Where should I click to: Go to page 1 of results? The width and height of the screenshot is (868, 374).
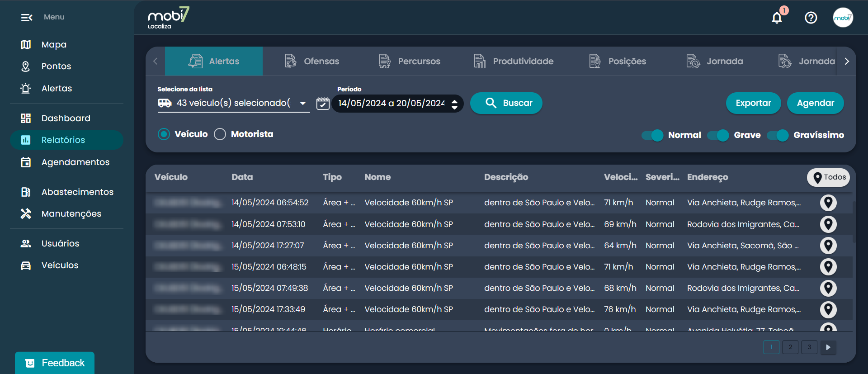point(771,347)
